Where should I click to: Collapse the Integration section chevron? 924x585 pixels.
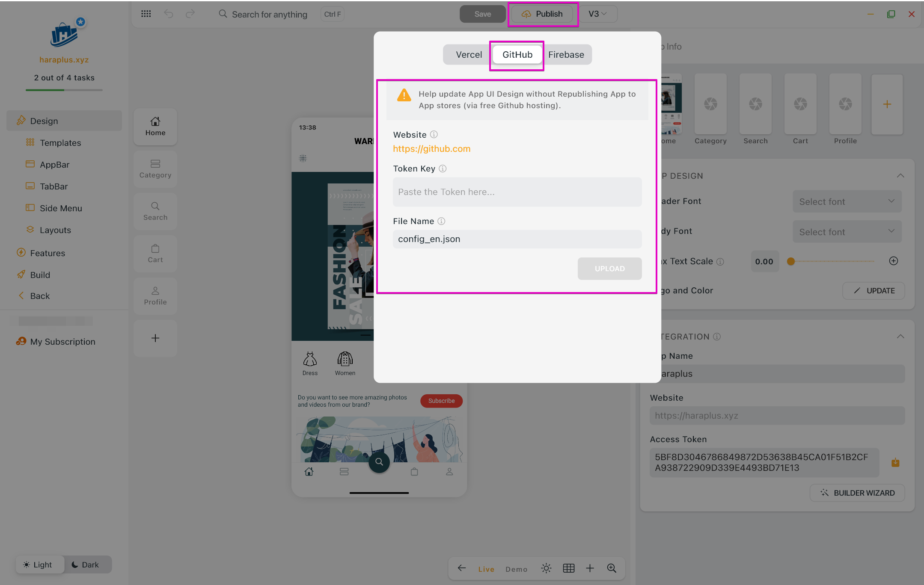click(900, 337)
